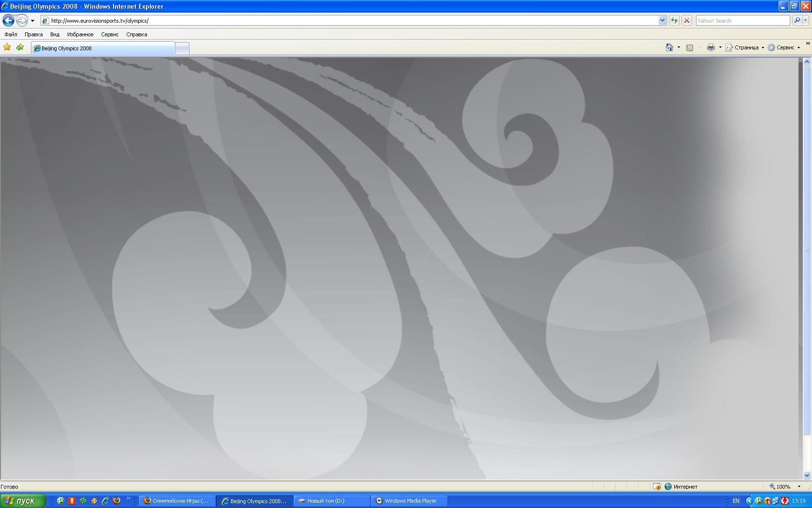
Task: Click the Forward arrow navigation button
Action: point(22,20)
